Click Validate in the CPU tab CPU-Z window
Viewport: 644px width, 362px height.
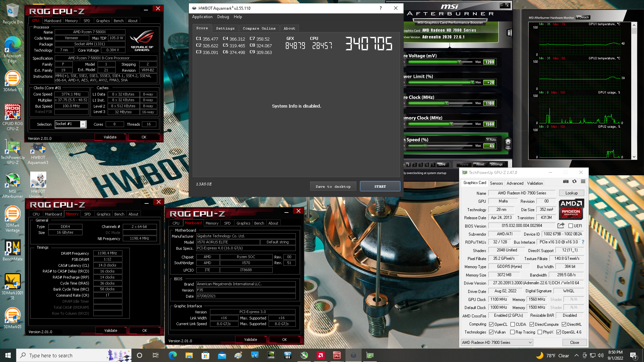(x=110, y=137)
